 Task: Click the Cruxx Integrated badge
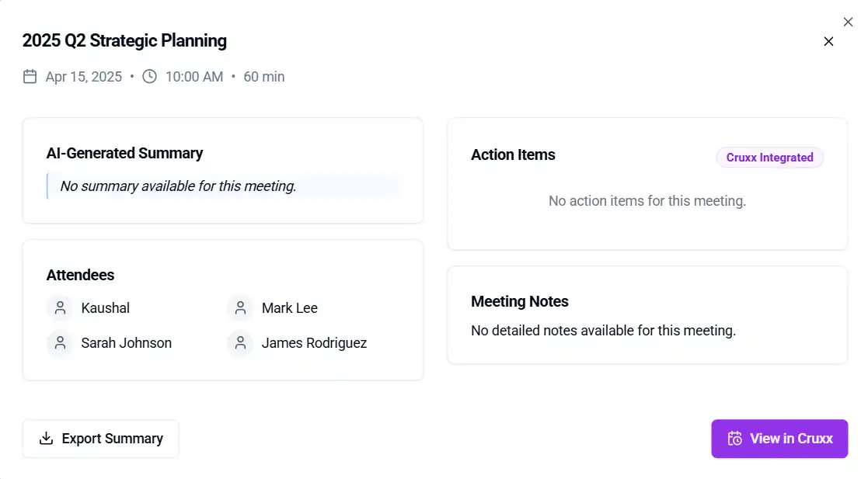point(769,158)
